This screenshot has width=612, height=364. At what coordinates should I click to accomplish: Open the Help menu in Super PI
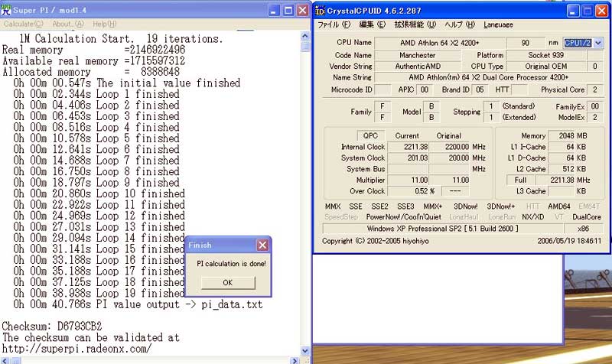click(x=104, y=24)
